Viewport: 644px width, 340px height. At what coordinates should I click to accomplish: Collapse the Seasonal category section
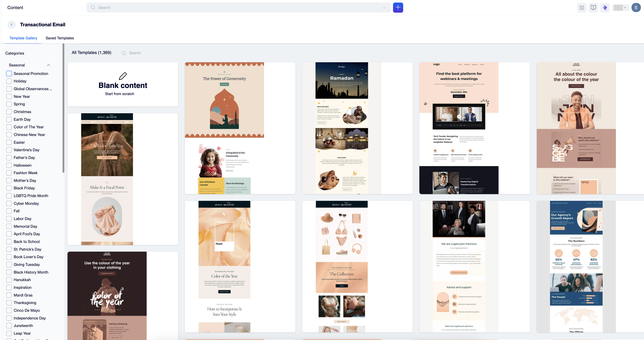[x=48, y=65]
